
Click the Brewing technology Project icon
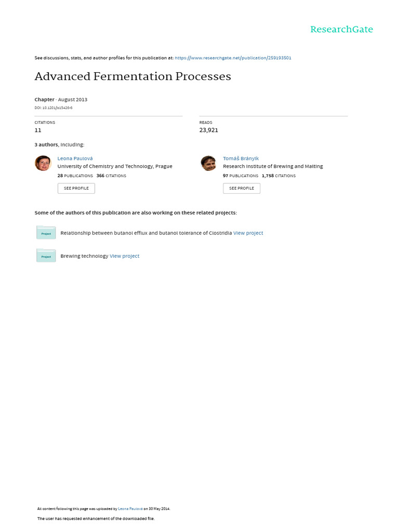(46, 256)
